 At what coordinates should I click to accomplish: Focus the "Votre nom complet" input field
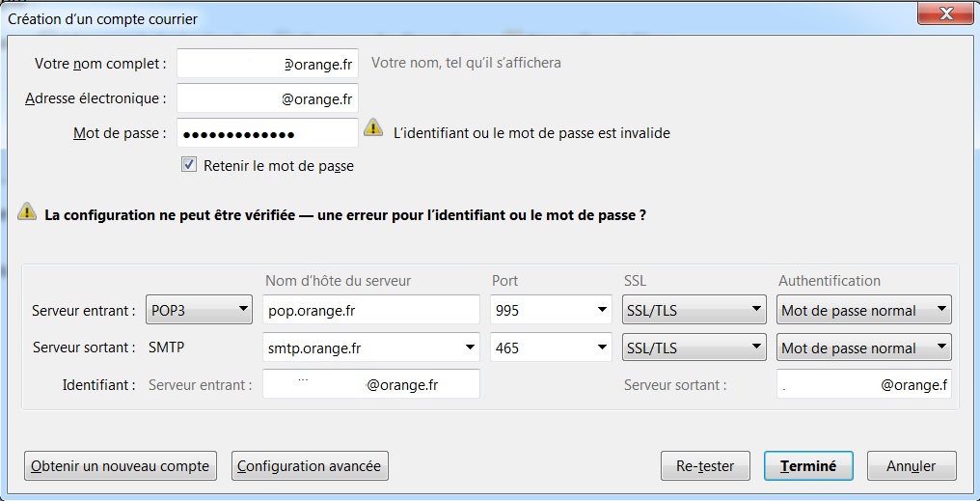[x=267, y=63]
